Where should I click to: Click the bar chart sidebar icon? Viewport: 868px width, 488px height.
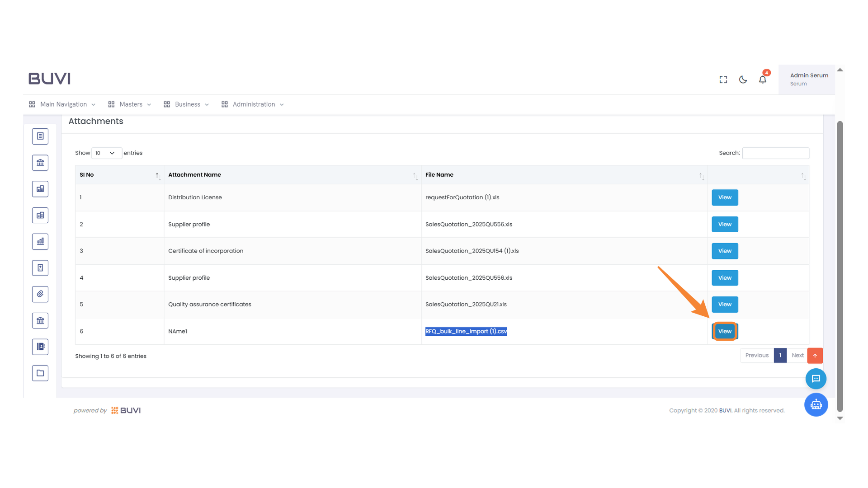click(40, 242)
